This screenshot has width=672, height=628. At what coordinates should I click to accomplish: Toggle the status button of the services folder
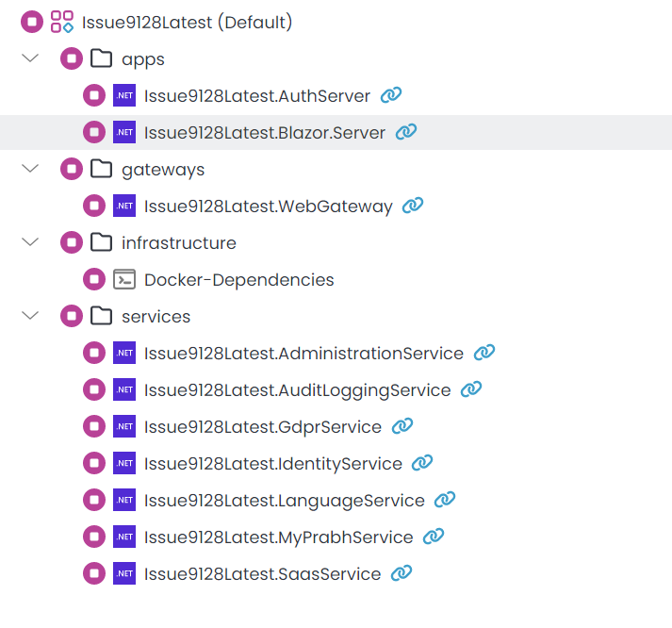72,316
